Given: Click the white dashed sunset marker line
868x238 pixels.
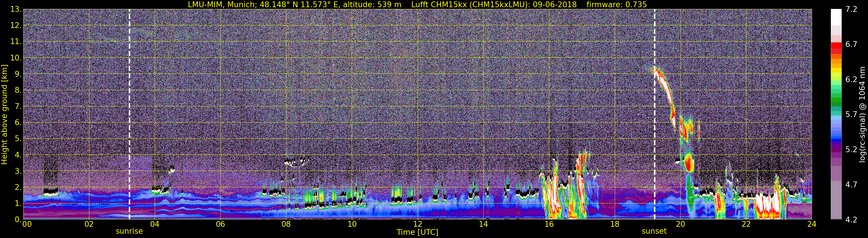Looking at the screenshot, I should (654, 114).
